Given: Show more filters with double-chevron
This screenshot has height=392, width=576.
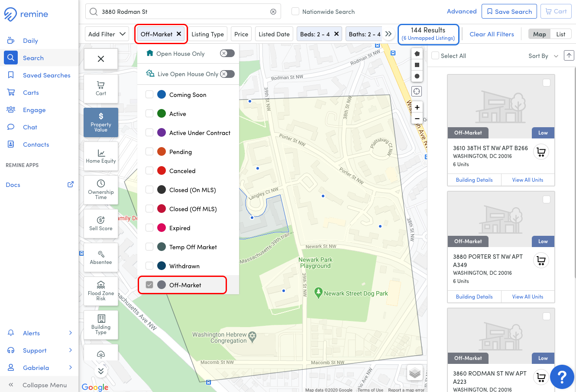Looking at the screenshot, I should [x=388, y=34].
